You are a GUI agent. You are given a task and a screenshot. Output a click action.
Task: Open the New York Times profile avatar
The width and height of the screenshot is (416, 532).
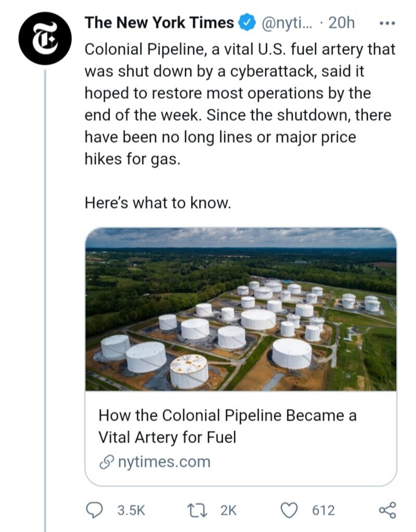44,39
